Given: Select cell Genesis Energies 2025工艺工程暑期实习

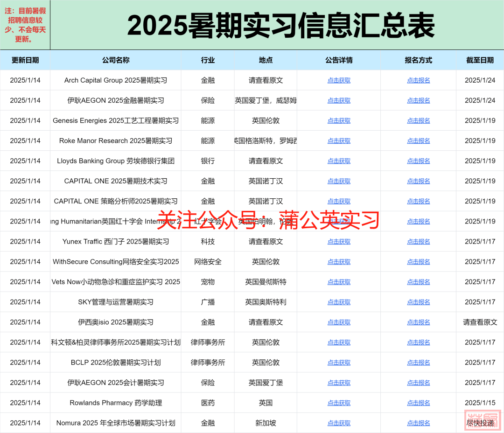Looking at the screenshot, I should [116, 120].
